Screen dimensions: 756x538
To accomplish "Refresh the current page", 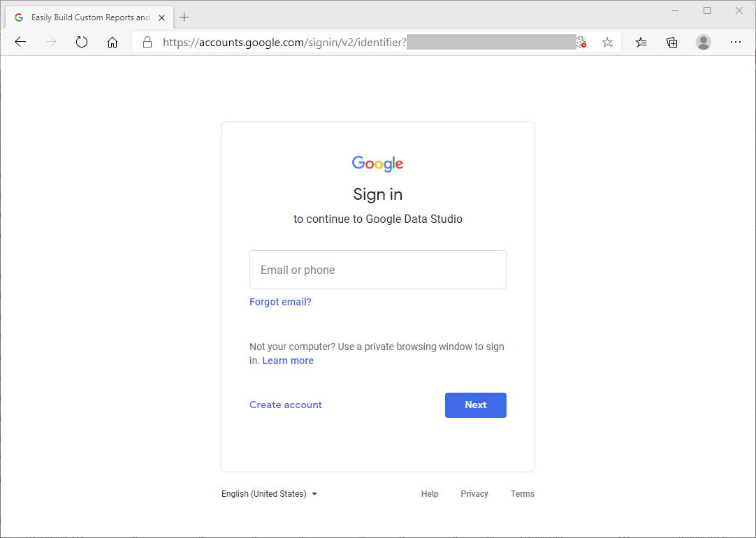I will [x=82, y=42].
